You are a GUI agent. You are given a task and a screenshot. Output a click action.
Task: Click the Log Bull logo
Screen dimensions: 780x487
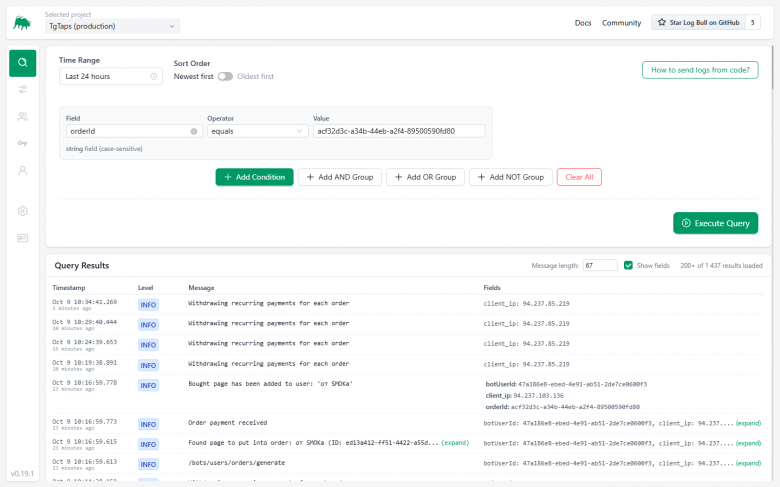pos(22,23)
